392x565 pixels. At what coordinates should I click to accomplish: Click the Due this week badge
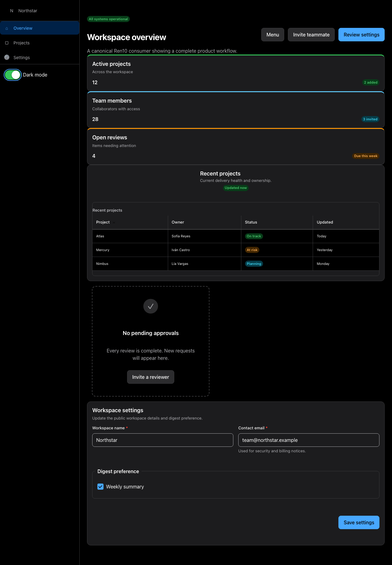coord(366,156)
